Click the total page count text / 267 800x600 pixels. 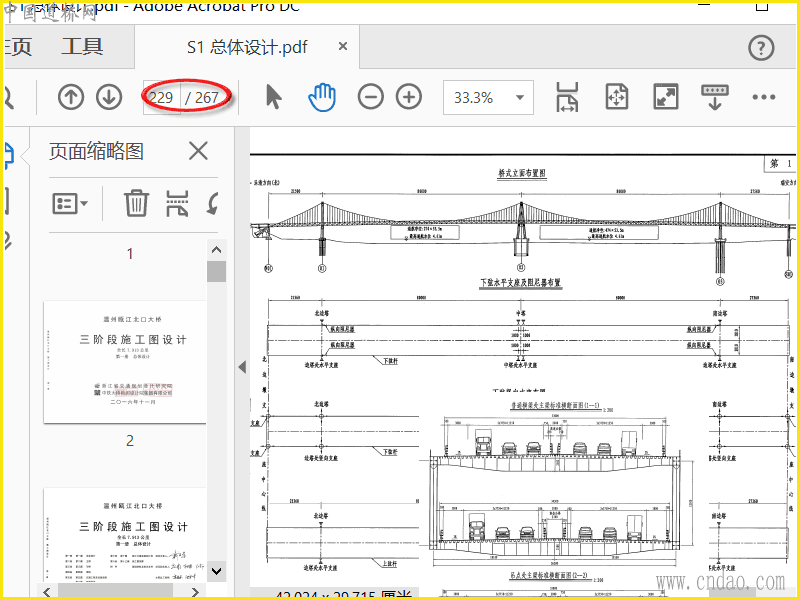(202, 97)
